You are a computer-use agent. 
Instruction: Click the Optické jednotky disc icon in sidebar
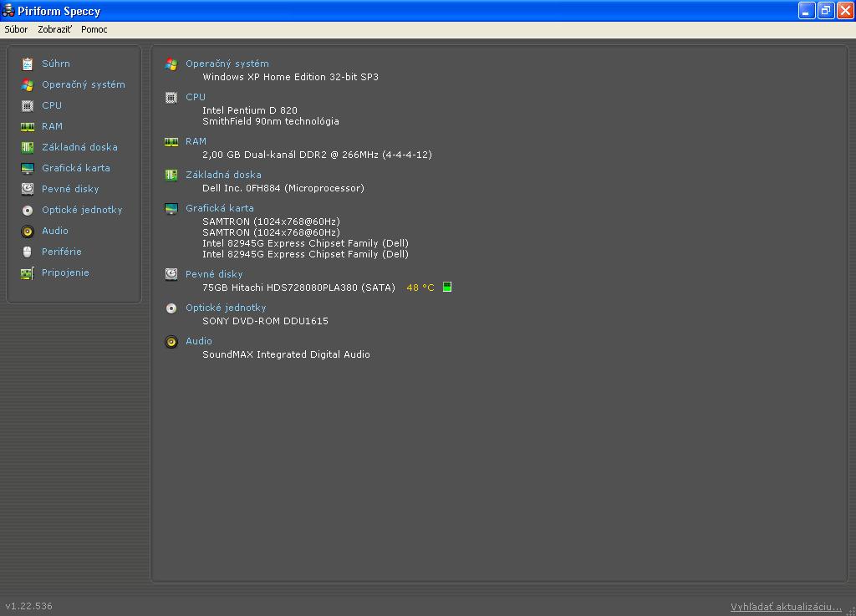point(28,210)
